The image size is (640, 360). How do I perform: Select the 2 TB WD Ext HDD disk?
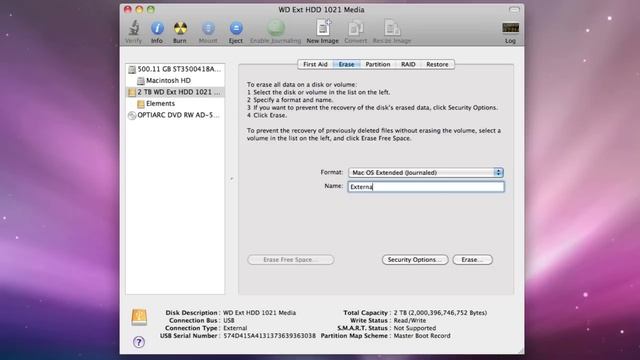(176, 92)
